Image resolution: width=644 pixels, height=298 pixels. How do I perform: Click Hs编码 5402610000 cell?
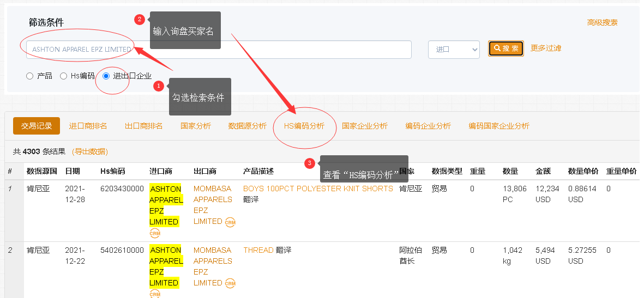tap(122, 250)
